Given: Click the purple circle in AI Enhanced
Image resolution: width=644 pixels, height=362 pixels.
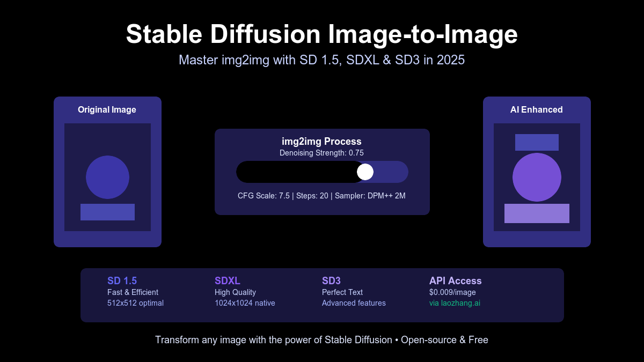Looking at the screenshot, I should click(537, 177).
